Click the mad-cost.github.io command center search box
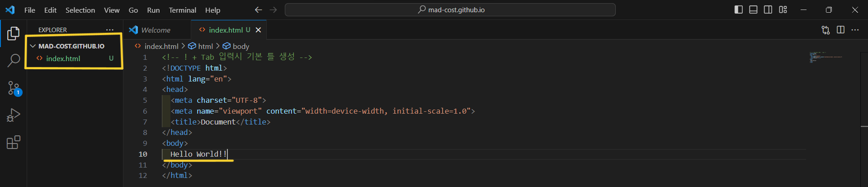 (x=450, y=10)
